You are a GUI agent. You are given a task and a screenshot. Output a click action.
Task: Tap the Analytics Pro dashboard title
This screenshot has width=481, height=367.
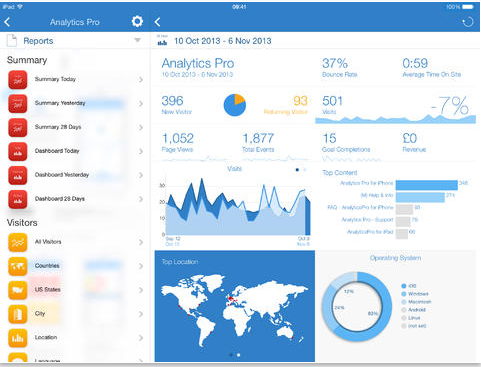(198, 63)
